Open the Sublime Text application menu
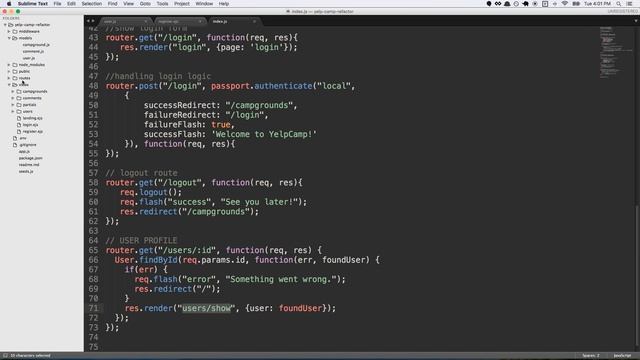 [x=33, y=4]
